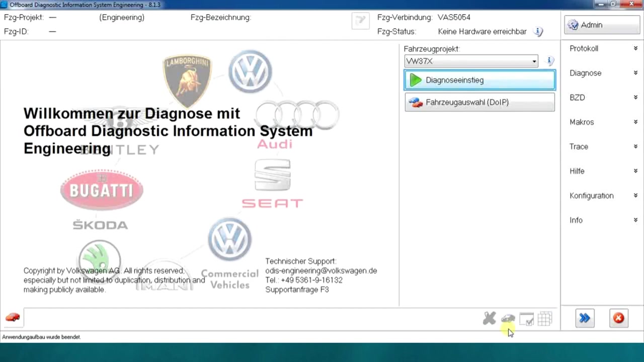Screen dimensions: 644x362
Task: Click the grey car status icon
Action: tap(508, 318)
